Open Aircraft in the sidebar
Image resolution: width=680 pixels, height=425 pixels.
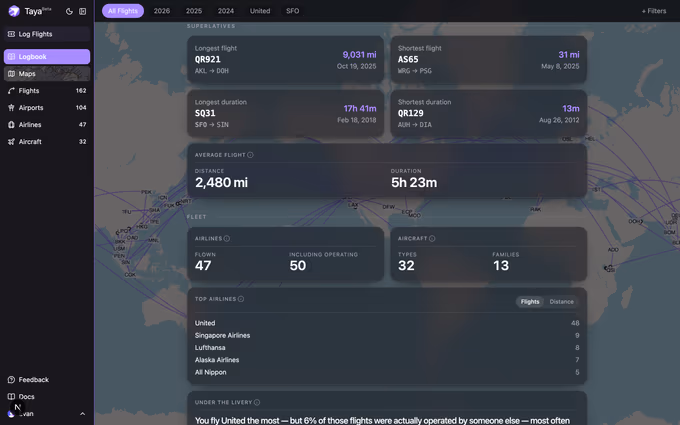click(47, 141)
